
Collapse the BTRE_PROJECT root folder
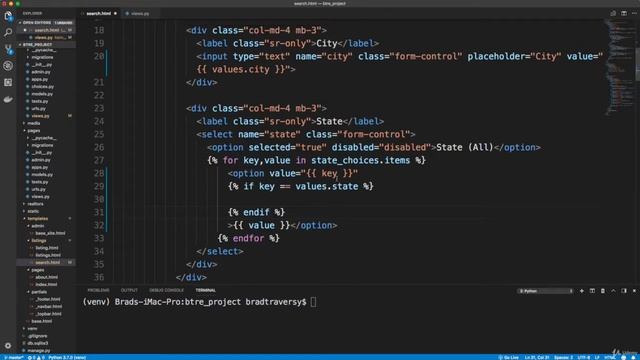(46, 44)
